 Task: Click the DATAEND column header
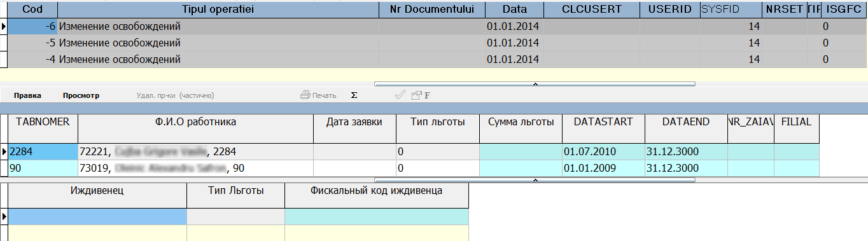pos(686,128)
